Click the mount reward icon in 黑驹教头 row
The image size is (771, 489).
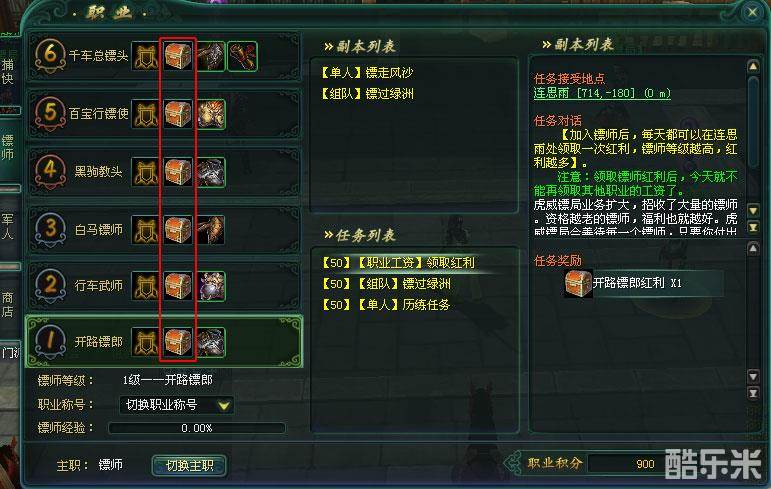point(211,172)
